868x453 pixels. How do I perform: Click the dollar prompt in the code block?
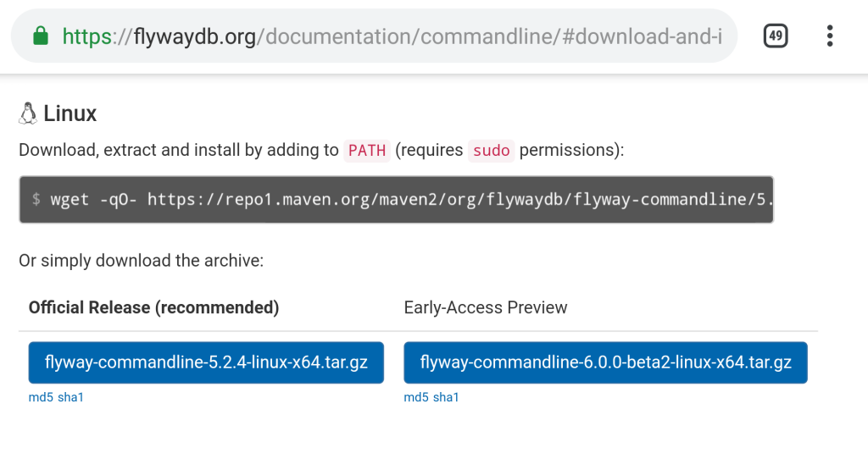click(x=36, y=199)
